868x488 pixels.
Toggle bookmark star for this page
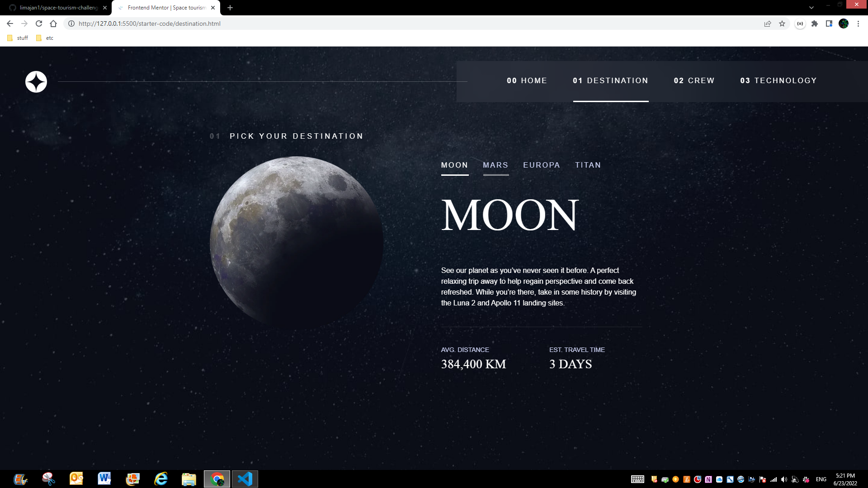point(782,23)
